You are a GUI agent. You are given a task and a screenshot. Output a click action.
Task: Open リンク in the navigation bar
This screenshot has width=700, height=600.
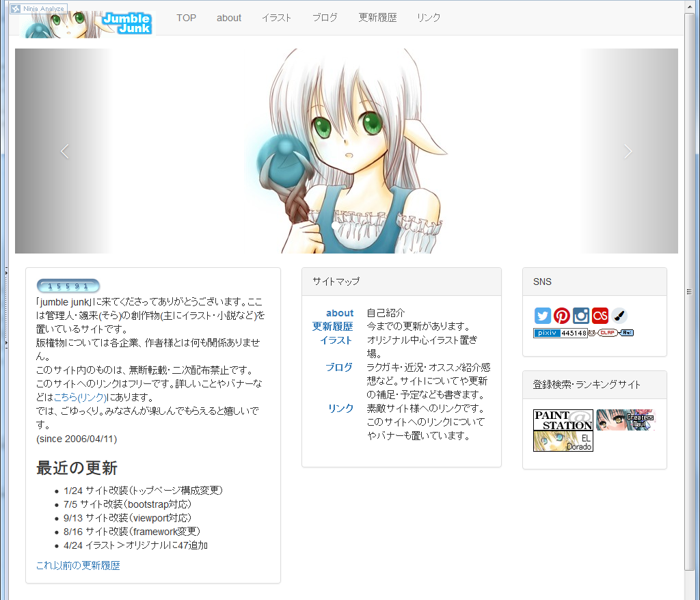(428, 18)
